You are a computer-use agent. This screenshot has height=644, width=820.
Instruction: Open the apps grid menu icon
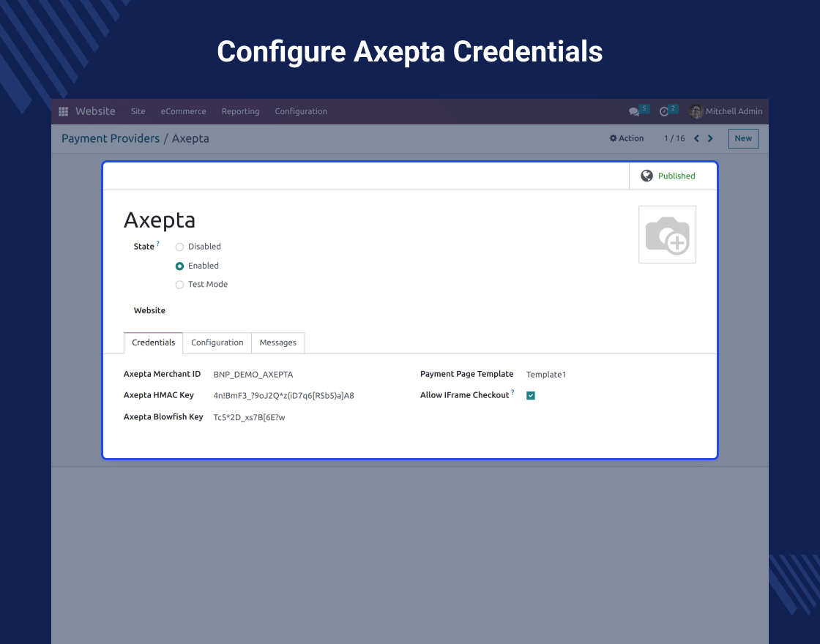63,111
